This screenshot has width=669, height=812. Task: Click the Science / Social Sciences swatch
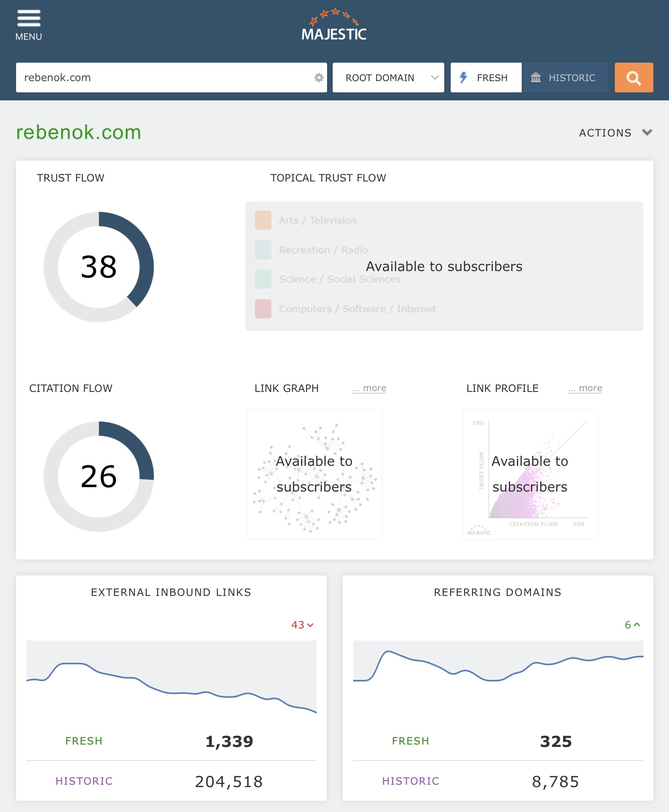pos(263,279)
